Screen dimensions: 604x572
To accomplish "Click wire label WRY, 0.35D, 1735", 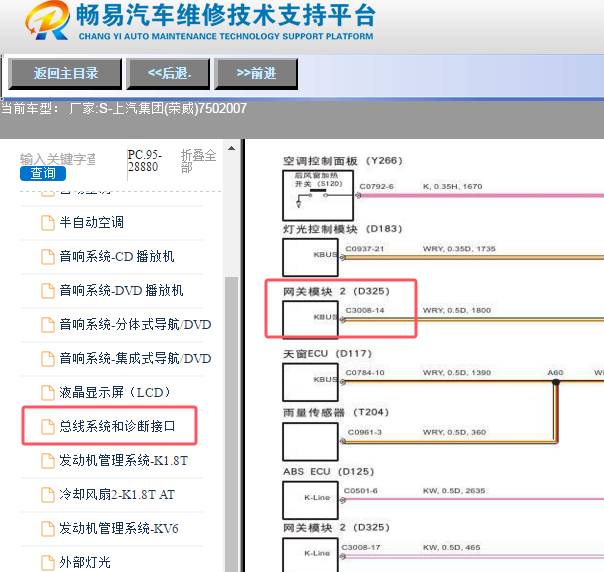I will pyautogui.click(x=459, y=249).
